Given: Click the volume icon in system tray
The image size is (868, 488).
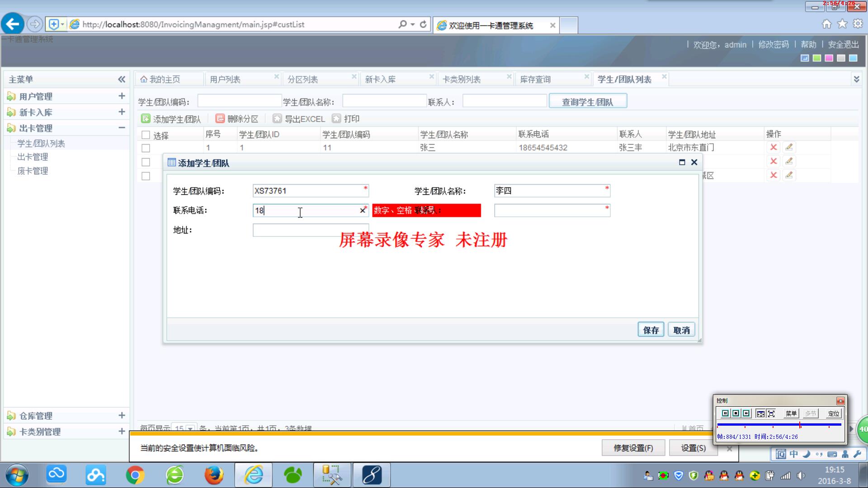Looking at the screenshot, I should (x=801, y=475).
